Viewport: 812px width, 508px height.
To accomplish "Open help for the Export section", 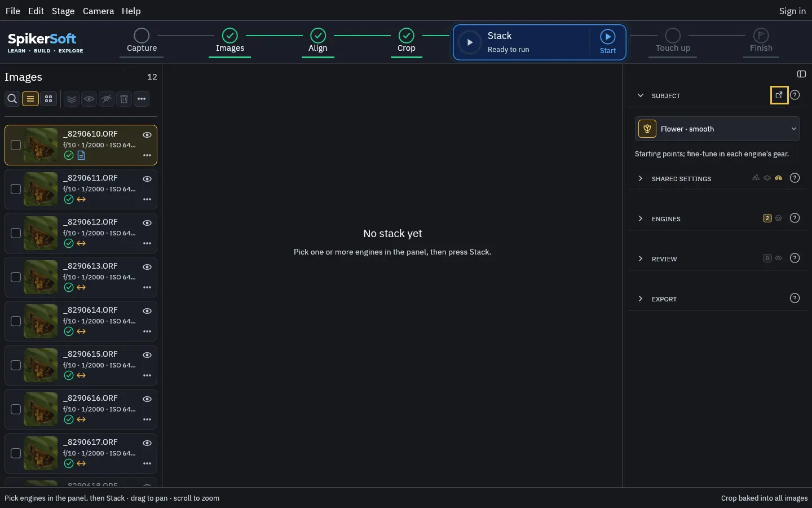I will click(x=795, y=299).
